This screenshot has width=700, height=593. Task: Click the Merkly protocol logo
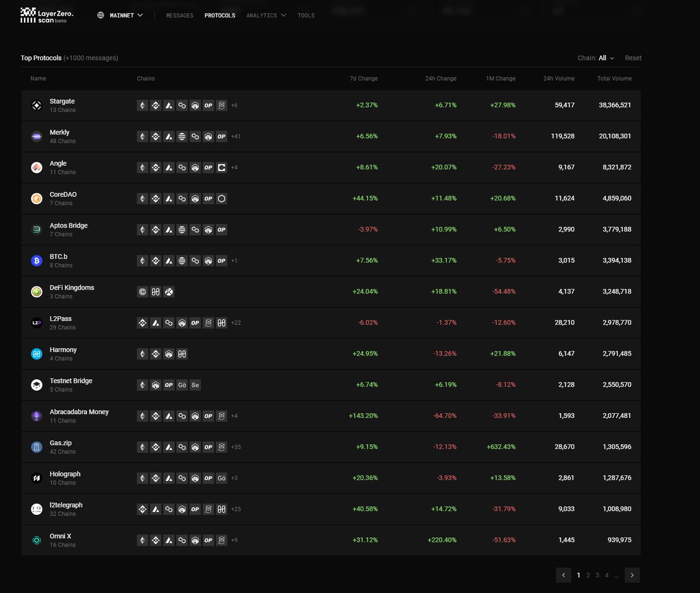point(37,137)
